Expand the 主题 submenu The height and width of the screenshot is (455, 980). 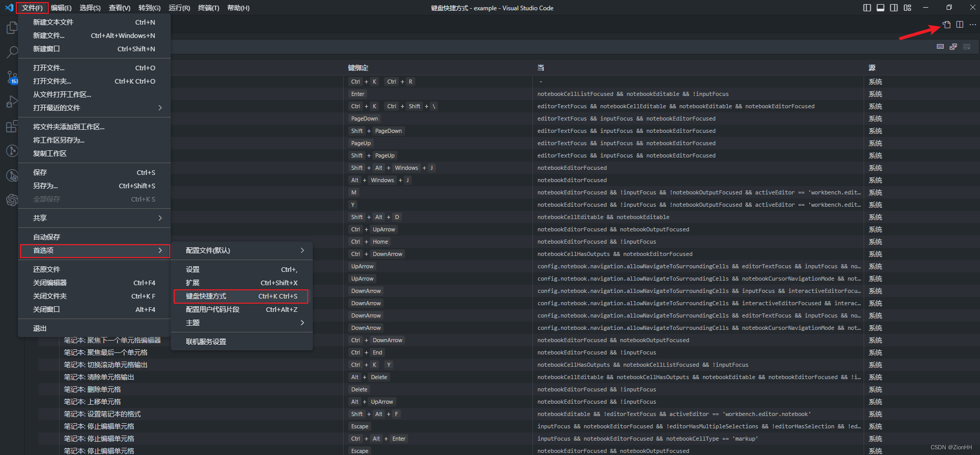pos(242,323)
